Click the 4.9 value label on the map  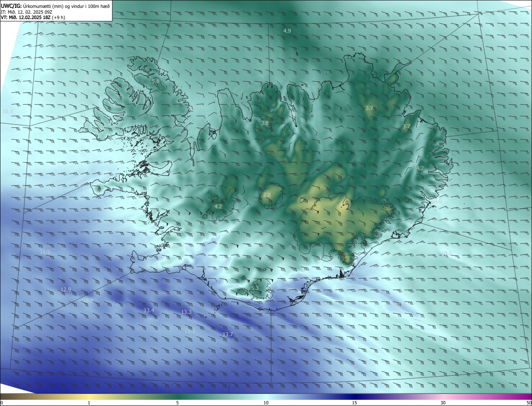[287, 31]
